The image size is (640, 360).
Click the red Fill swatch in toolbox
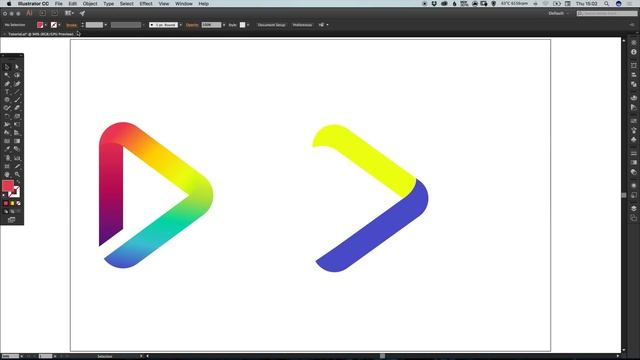pos(8,186)
